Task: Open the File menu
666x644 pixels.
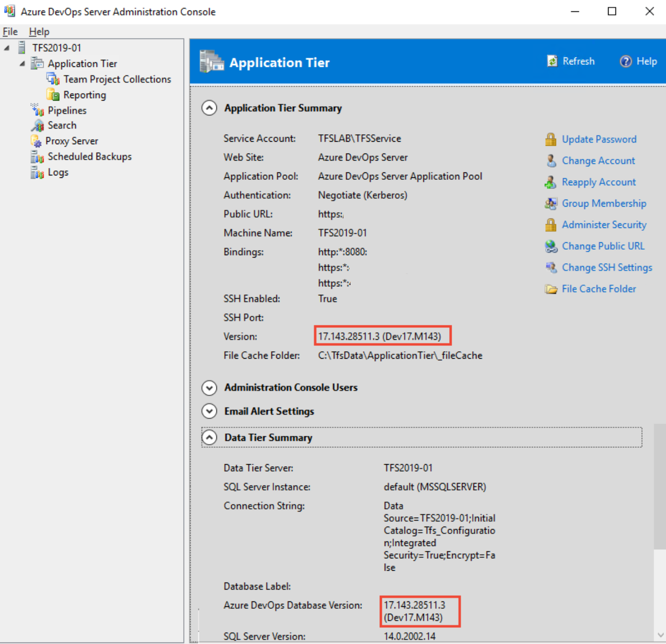Action: coord(9,31)
